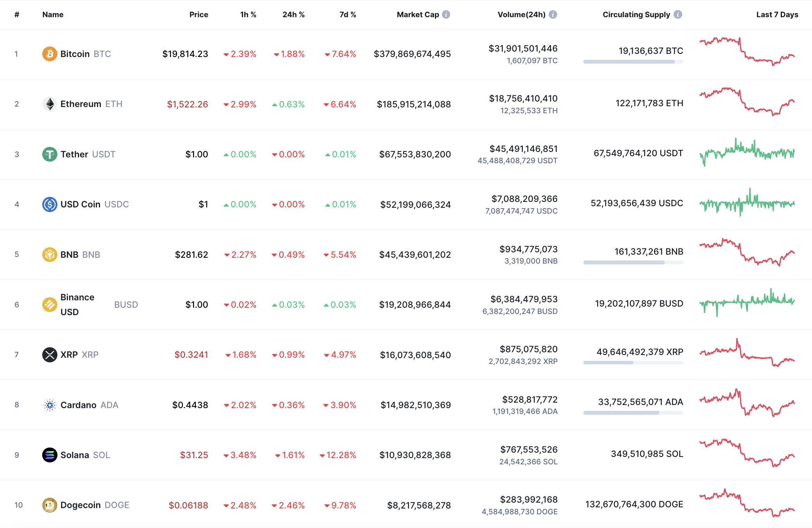
Task: Sort by the 7d % column header
Action: tap(348, 14)
